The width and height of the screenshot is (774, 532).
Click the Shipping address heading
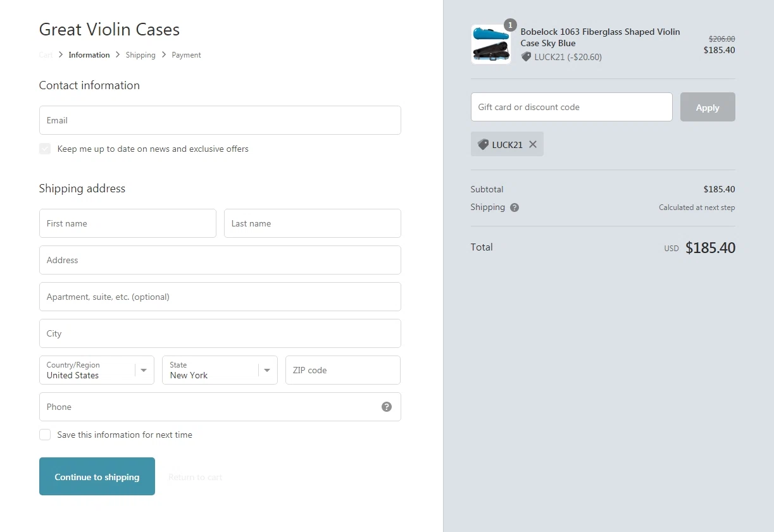coord(82,189)
